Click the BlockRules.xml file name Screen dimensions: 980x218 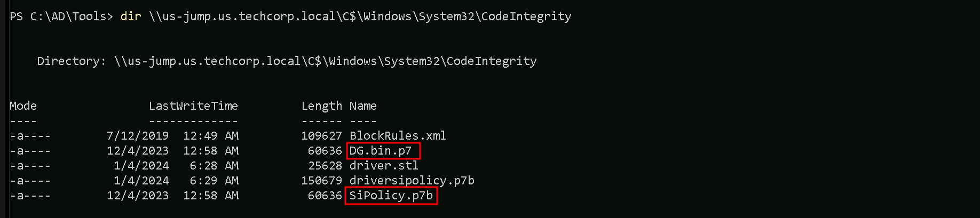398,136
